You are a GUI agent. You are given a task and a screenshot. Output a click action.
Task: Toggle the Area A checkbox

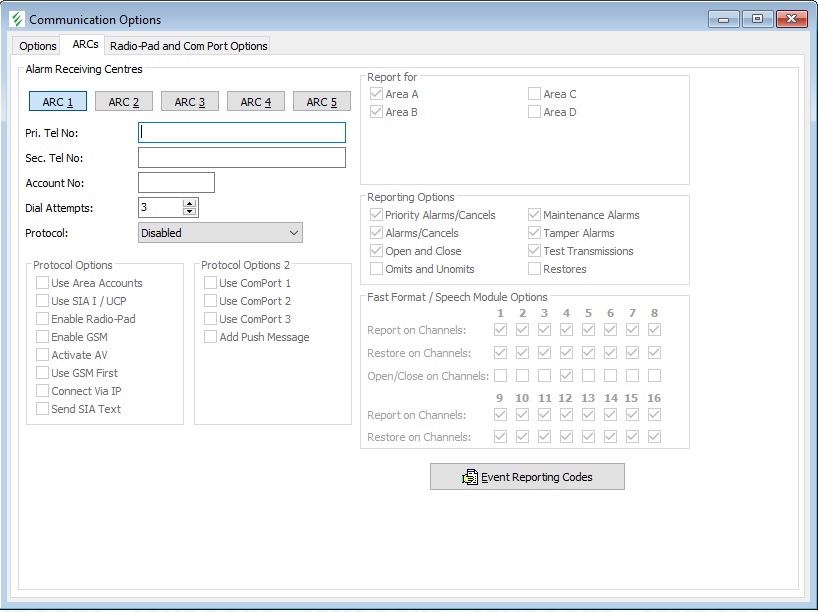point(376,94)
